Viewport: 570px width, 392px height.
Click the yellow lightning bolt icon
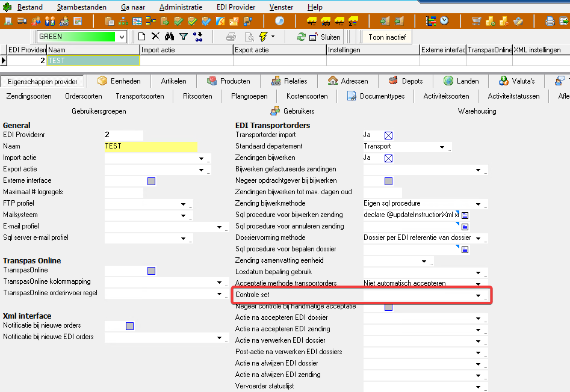262,37
